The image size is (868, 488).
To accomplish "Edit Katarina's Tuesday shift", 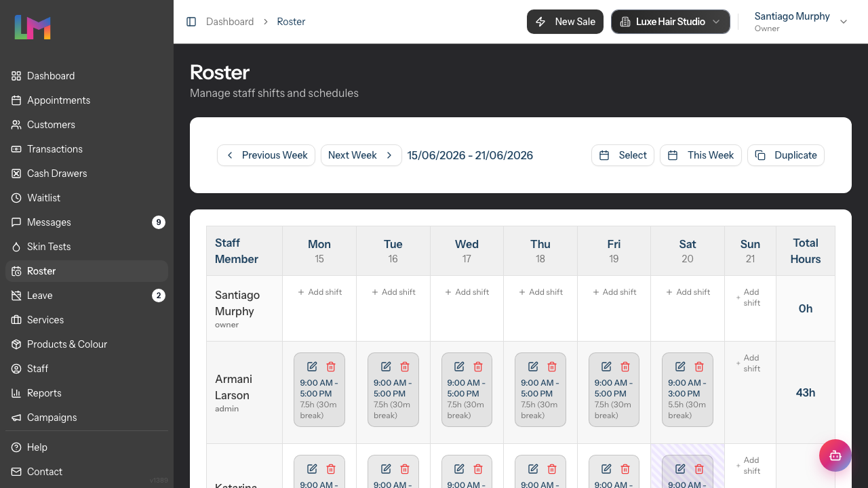I will pyautogui.click(x=386, y=469).
